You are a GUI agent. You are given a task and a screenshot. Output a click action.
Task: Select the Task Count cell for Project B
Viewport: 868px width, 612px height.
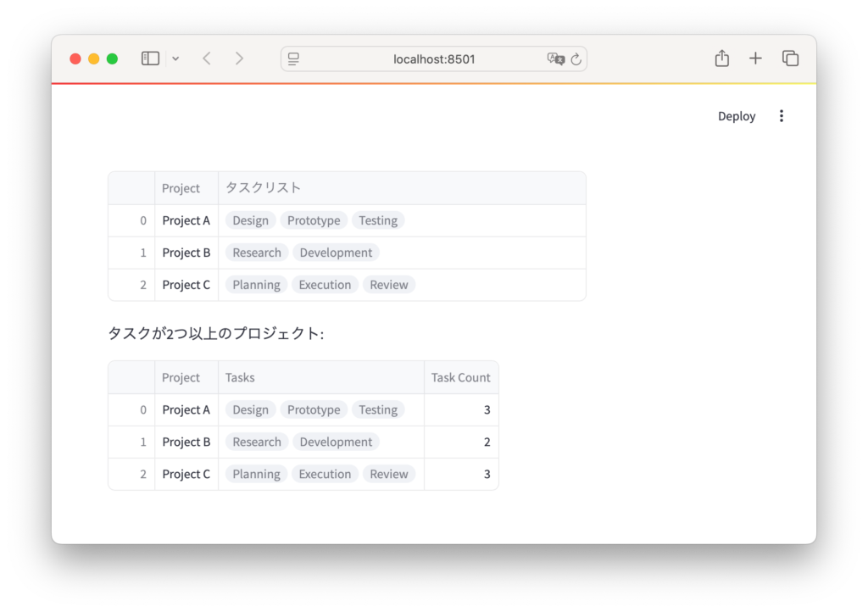click(x=460, y=442)
